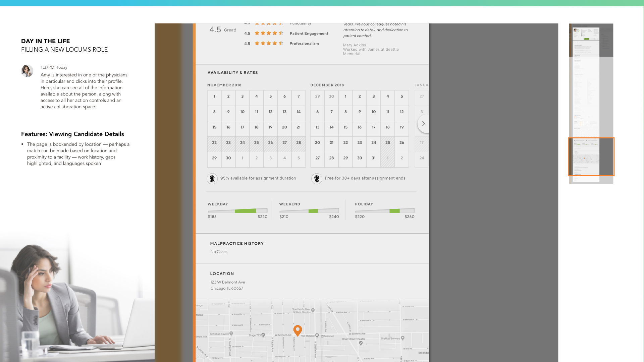Click 'Chicago, IL 60657' text
This screenshot has height=362, width=644.
[x=227, y=288]
